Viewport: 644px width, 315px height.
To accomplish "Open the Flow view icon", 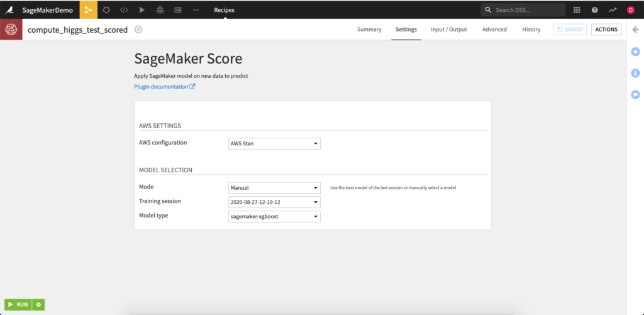I will point(88,9).
